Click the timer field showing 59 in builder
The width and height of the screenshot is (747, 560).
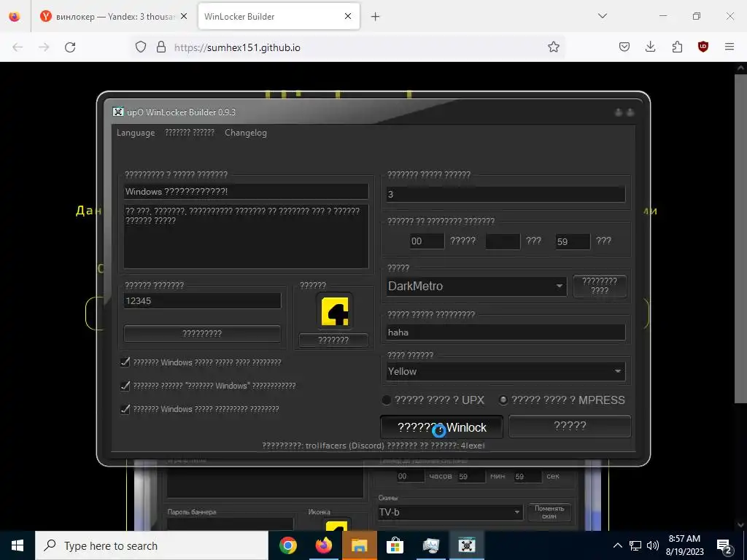point(573,241)
